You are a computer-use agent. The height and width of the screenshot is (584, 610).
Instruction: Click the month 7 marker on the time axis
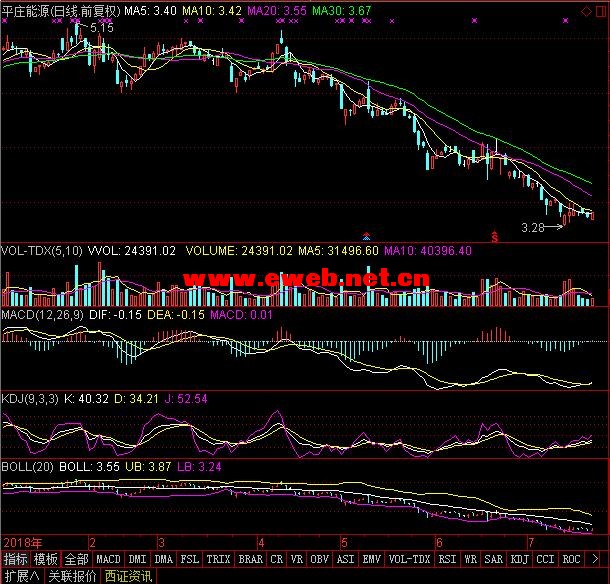531,543
